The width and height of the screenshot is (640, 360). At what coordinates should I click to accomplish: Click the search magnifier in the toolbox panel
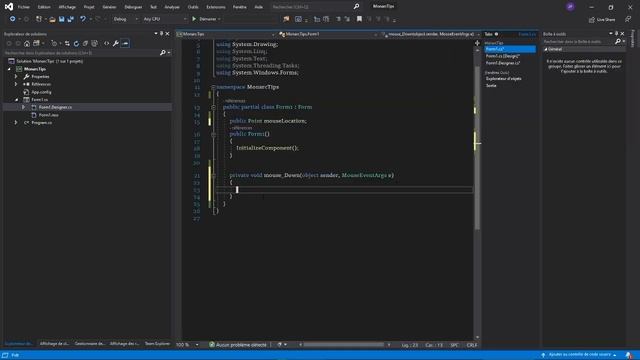tap(618, 42)
